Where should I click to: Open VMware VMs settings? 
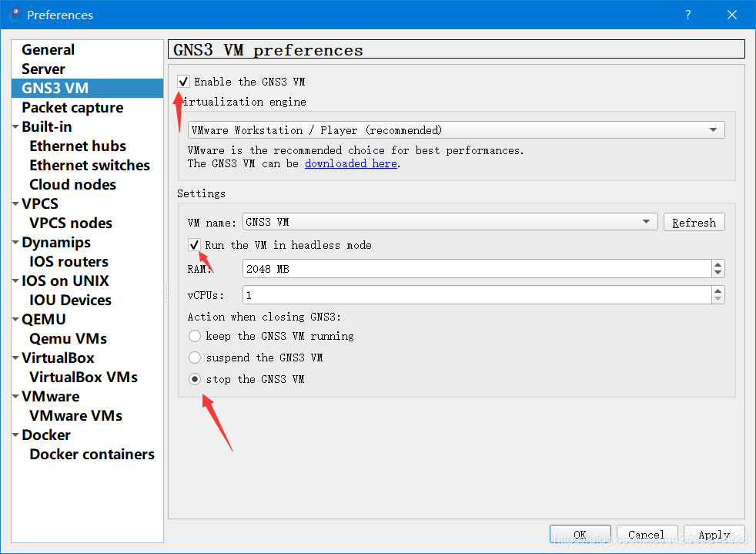pos(75,416)
